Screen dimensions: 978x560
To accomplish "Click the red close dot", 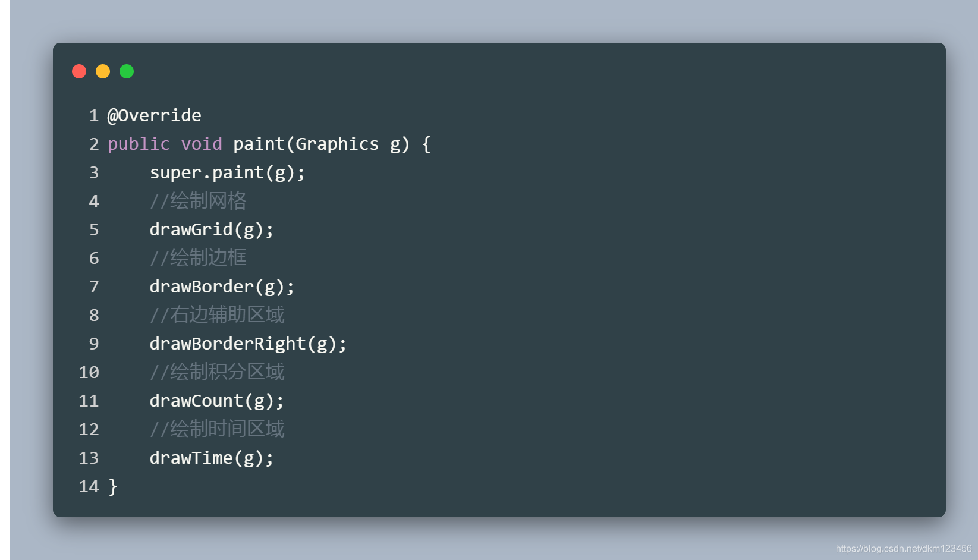I will coord(79,71).
